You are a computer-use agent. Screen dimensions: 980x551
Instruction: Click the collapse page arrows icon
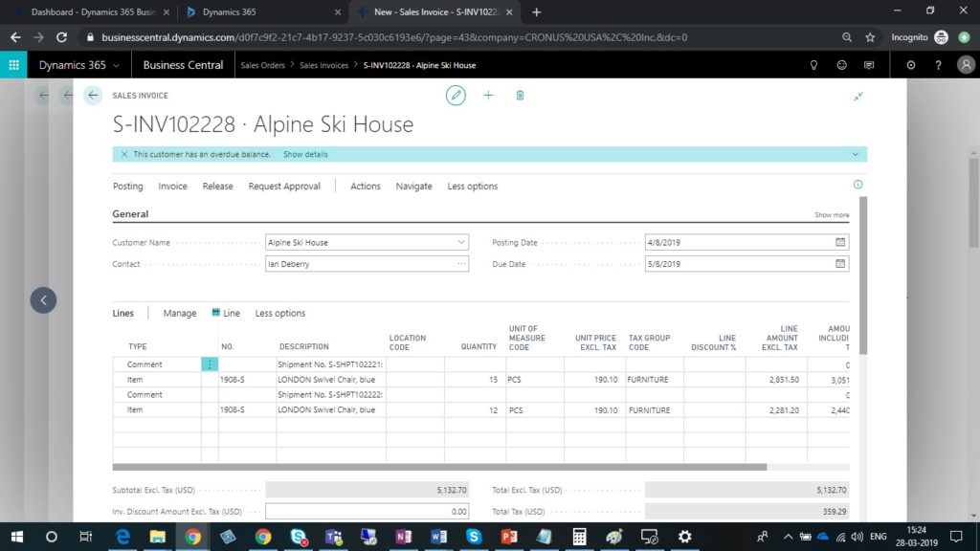coord(857,97)
